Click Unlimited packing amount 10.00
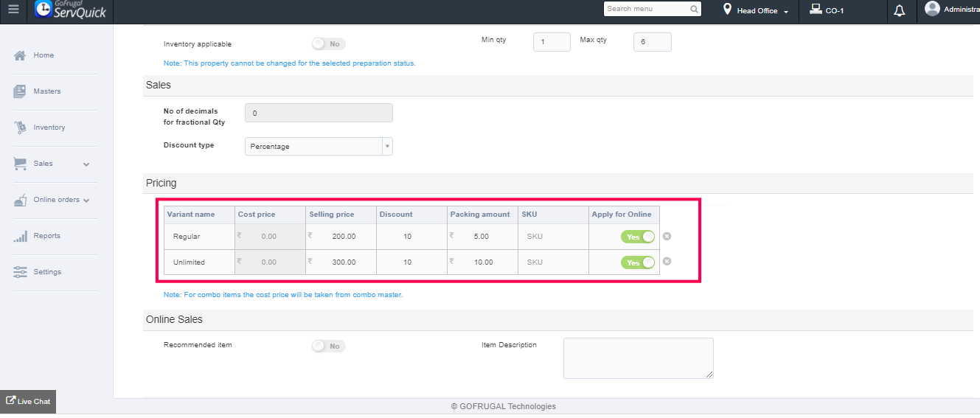Viewport: 980px width, 418px height. 482,262
